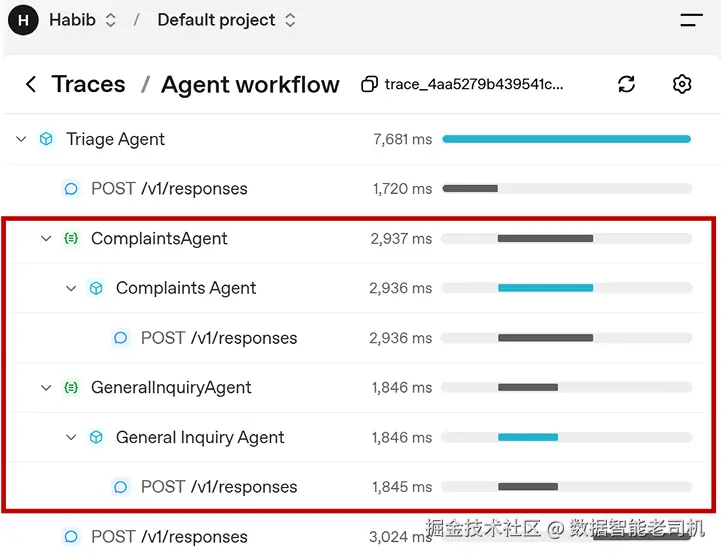This screenshot has height=555, width=721.
Task: Collapse the ComplaintsAgent handoff row
Action: pyautogui.click(x=46, y=238)
